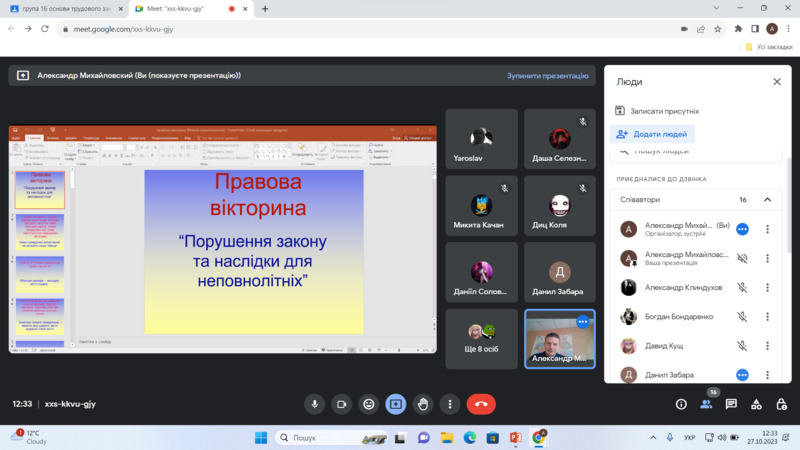Click Зупинити презентацію link
Screen dimensions: 800x450
[547, 75]
